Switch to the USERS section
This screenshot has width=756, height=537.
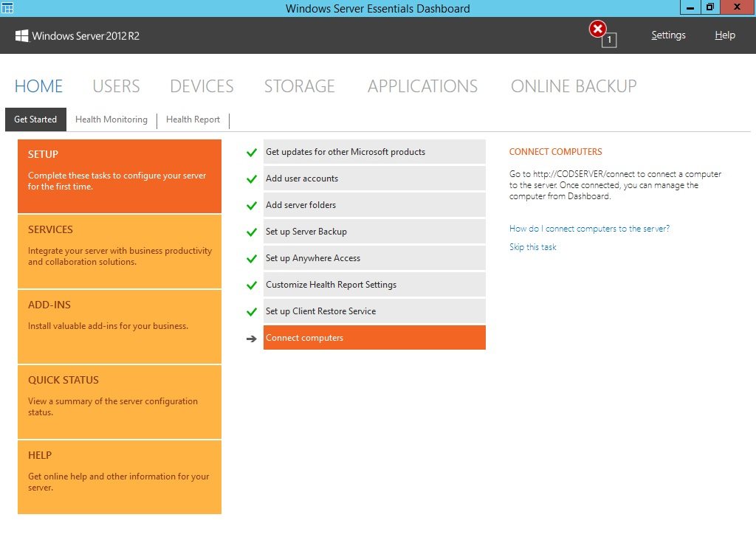pyautogui.click(x=116, y=86)
